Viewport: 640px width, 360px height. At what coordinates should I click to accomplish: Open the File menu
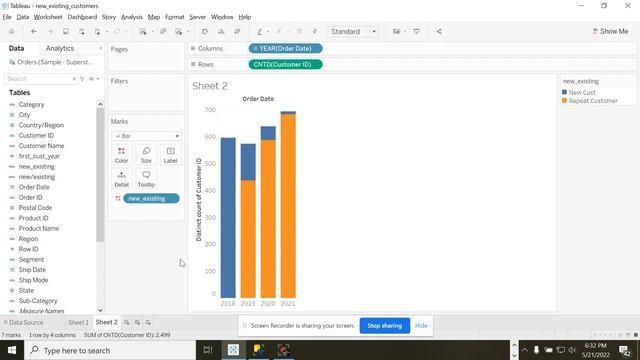click(7, 17)
